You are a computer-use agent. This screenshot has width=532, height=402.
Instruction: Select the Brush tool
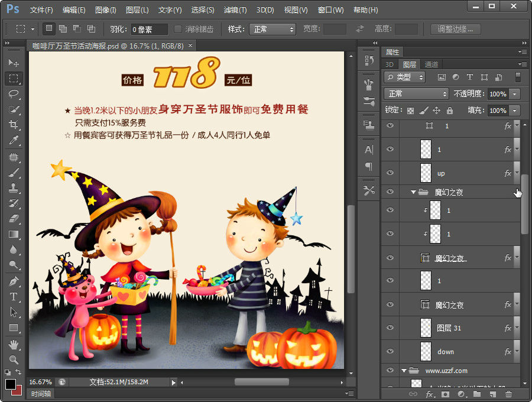click(13, 173)
